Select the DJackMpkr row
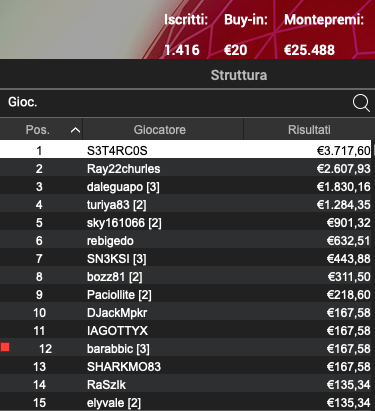The width and height of the screenshot is (375, 411). pyautogui.click(x=186, y=312)
